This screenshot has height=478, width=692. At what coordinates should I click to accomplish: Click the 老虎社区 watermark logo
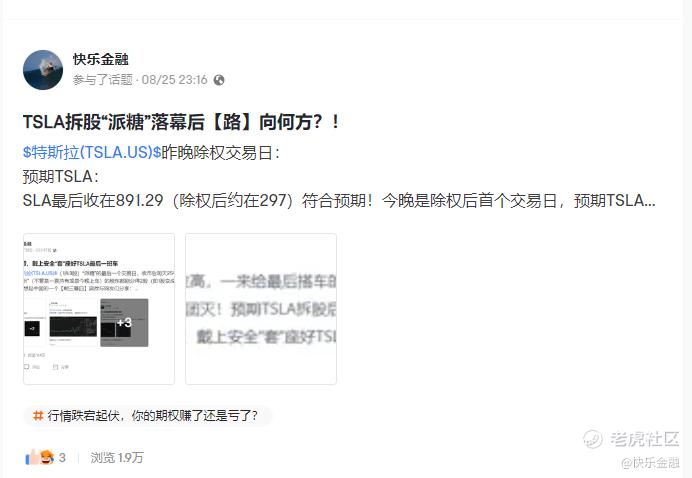pyautogui.click(x=631, y=439)
